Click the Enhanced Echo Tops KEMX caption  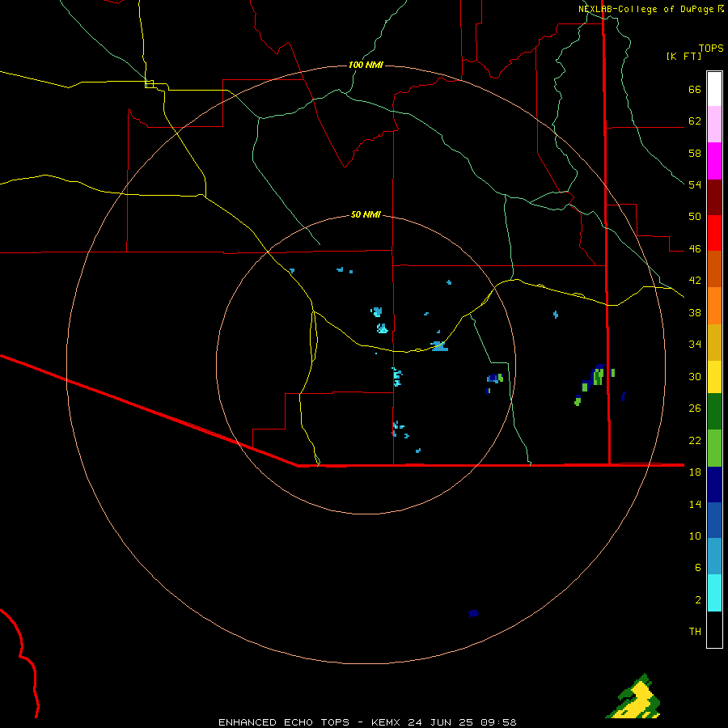pyautogui.click(x=367, y=722)
